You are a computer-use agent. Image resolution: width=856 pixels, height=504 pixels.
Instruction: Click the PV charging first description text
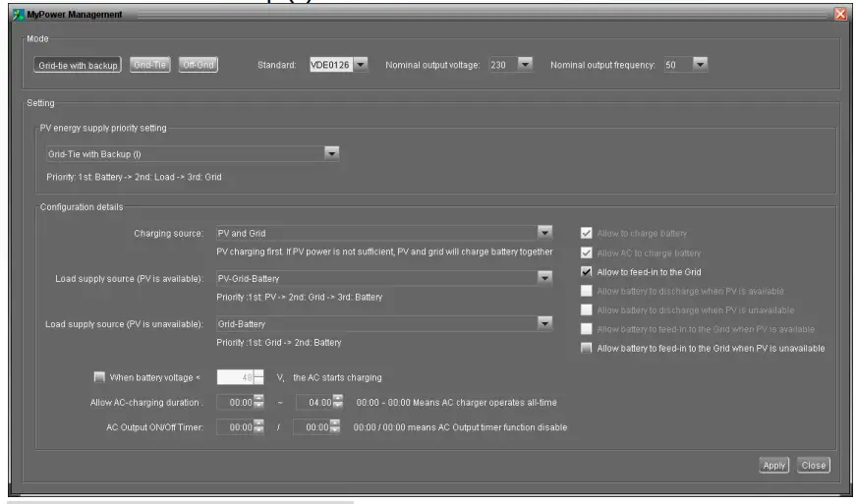[x=384, y=252]
